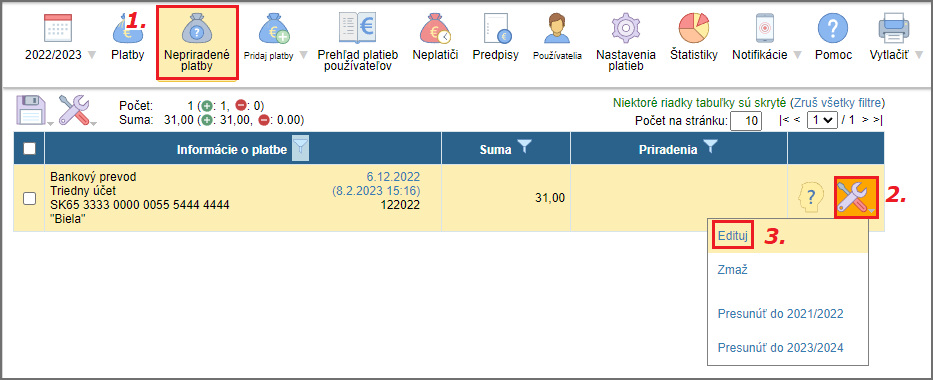933x380 pixels.
Task: Open Nepriradené platby section
Action: click(197, 42)
